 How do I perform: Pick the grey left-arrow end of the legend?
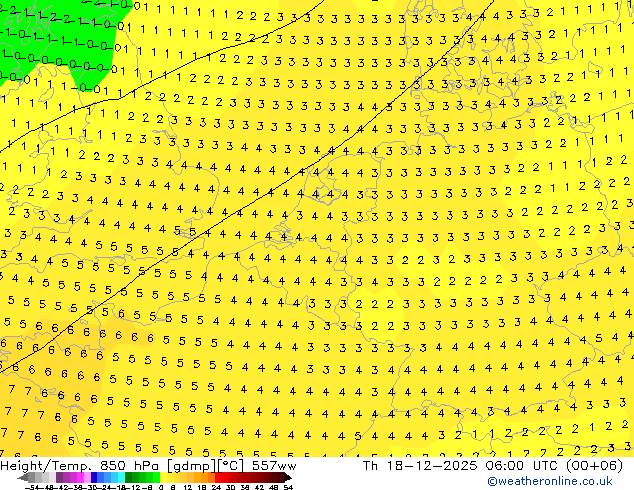(23, 478)
